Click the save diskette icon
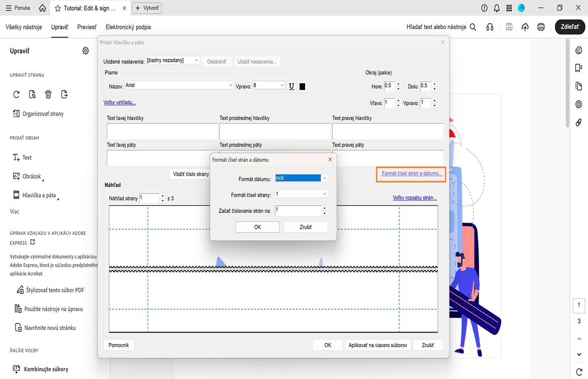 click(x=509, y=27)
